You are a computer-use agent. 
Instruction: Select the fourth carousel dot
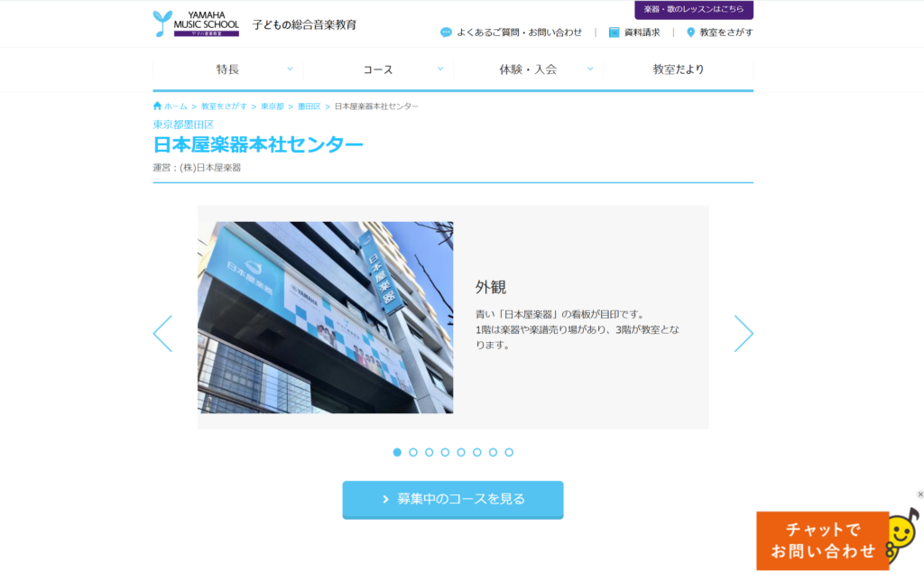pyautogui.click(x=445, y=452)
